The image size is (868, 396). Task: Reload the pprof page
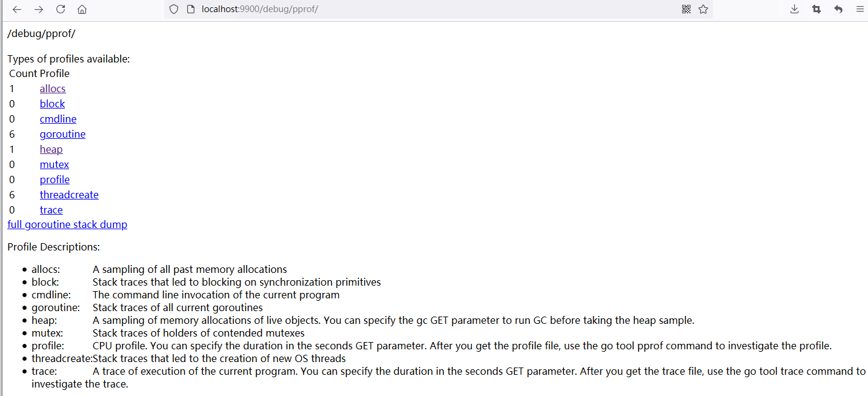click(61, 9)
